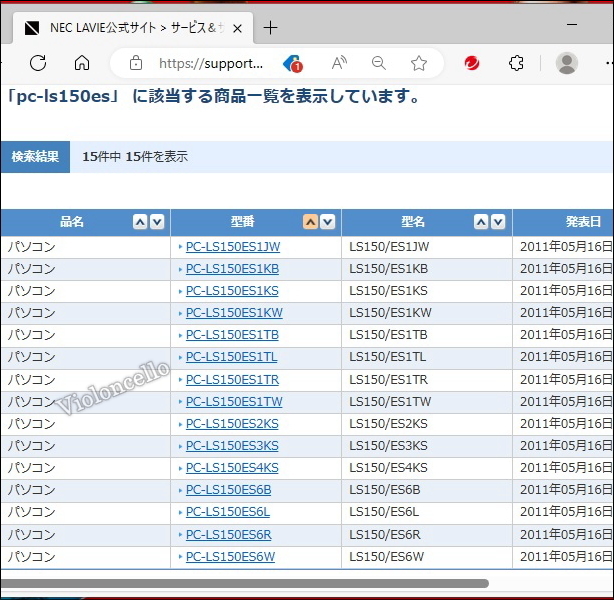Sort 型番 column ascending

[310, 222]
